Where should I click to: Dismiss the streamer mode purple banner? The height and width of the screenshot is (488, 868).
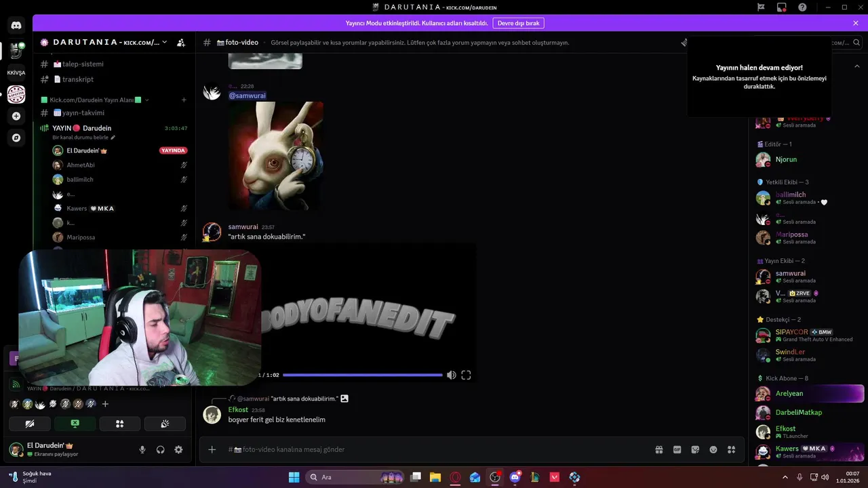856,23
